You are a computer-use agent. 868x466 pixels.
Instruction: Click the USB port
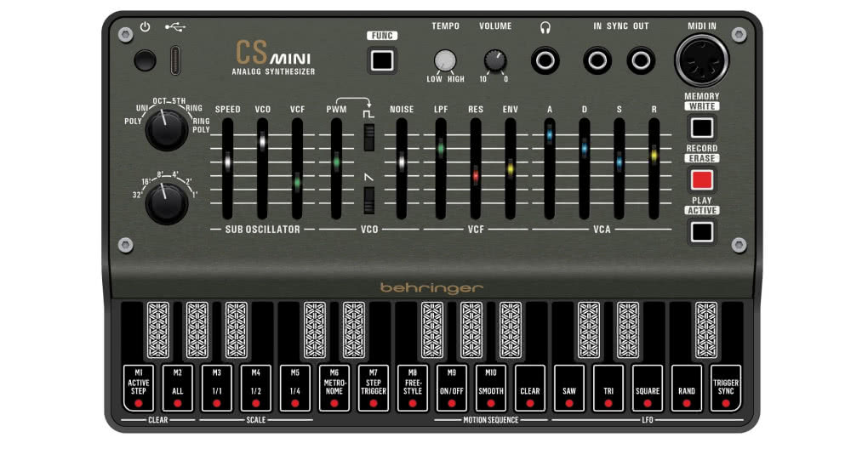175,60
